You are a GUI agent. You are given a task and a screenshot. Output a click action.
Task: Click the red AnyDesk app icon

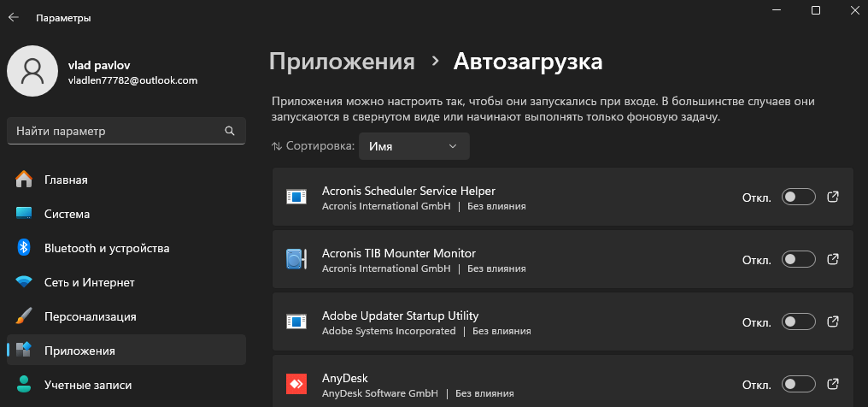coord(296,384)
